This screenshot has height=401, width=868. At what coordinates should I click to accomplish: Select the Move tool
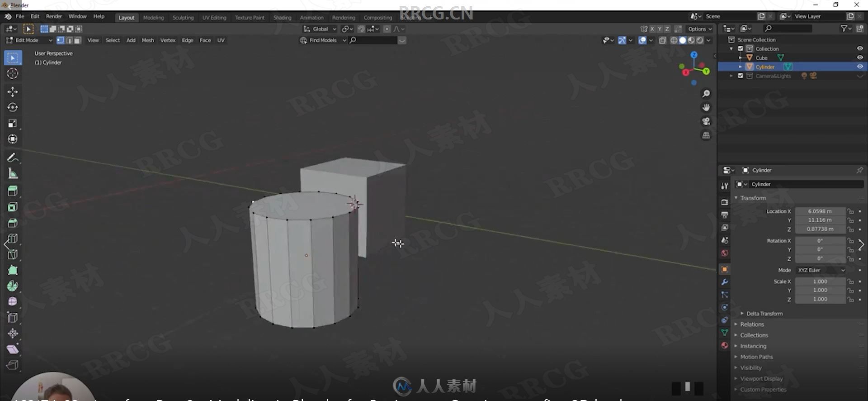tap(13, 91)
